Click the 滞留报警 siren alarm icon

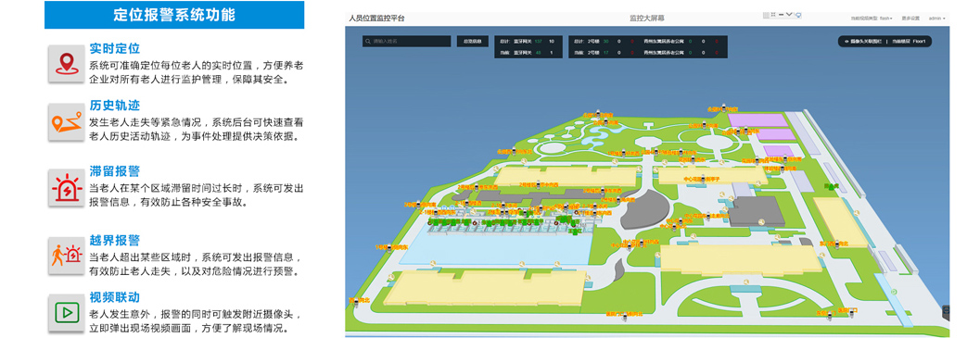(x=66, y=187)
